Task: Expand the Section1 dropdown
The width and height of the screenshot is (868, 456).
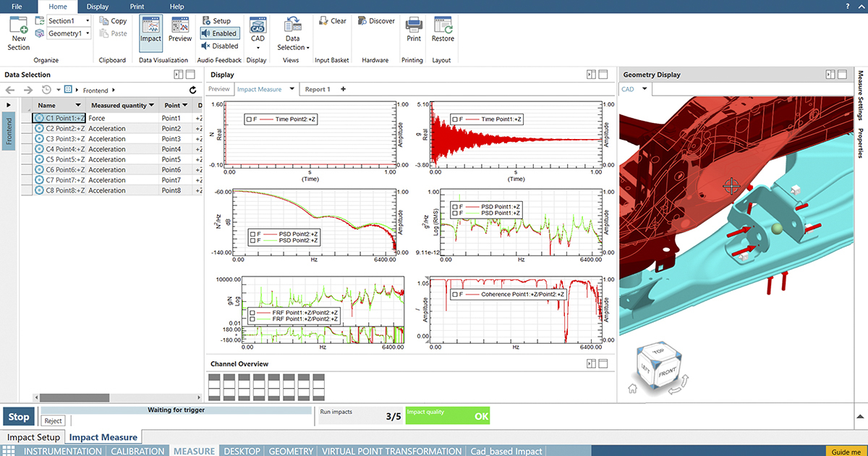Action: pyautogui.click(x=88, y=21)
